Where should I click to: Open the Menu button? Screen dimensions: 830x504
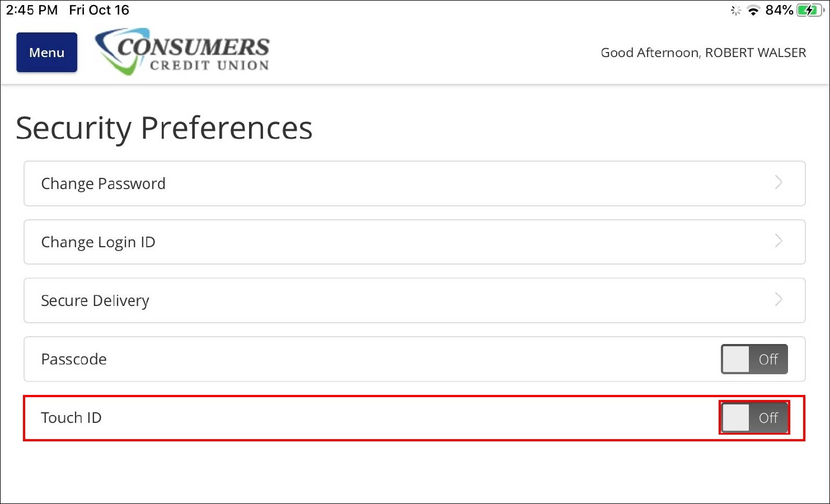click(x=47, y=53)
